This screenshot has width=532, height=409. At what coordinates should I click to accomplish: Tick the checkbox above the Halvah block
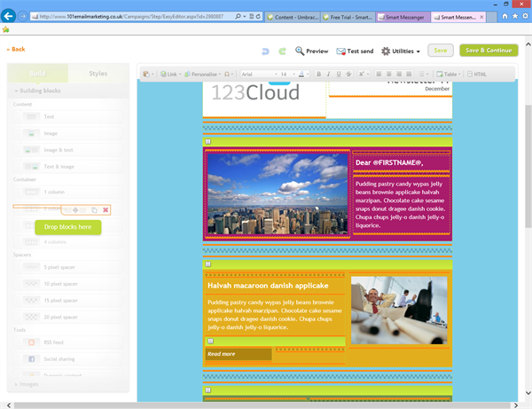[x=208, y=264]
